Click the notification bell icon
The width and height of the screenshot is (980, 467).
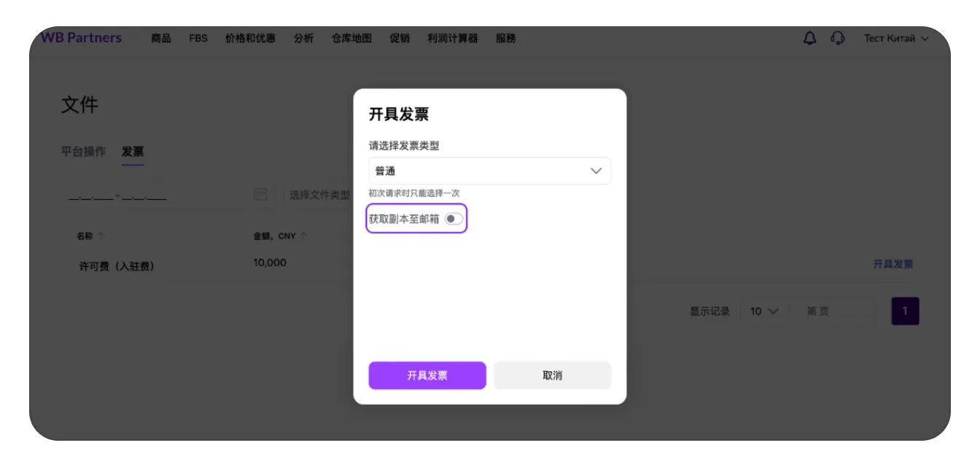809,39
